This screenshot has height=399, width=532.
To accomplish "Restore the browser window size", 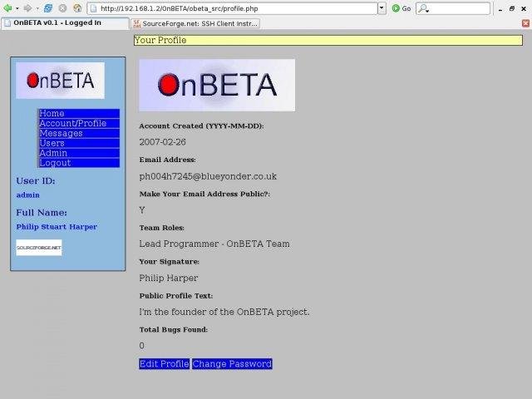I will pyautogui.click(x=512, y=8).
